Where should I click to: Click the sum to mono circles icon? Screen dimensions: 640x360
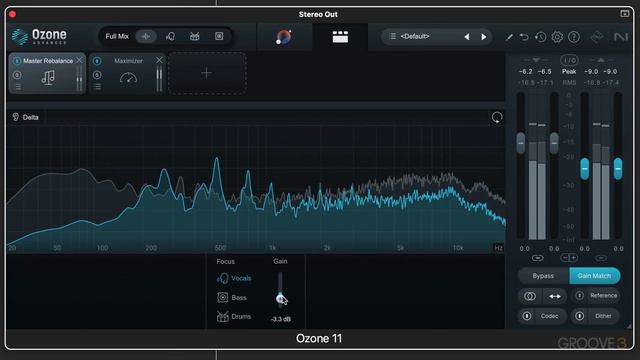pyautogui.click(x=530, y=296)
